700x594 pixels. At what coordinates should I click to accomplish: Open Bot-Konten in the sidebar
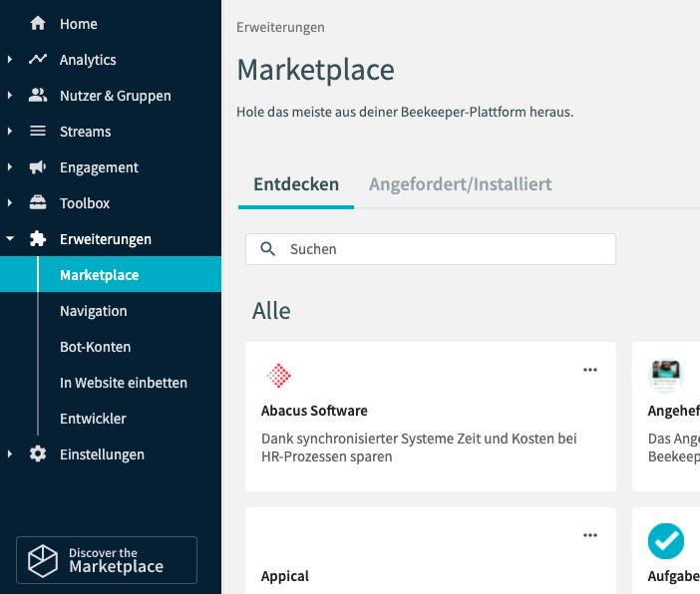(x=95, y=347)
